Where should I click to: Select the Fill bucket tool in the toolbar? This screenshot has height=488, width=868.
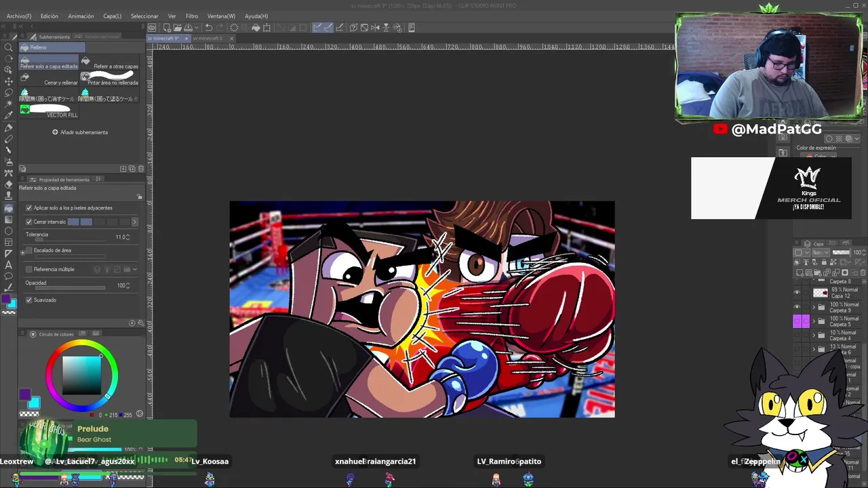pos(9,208)
